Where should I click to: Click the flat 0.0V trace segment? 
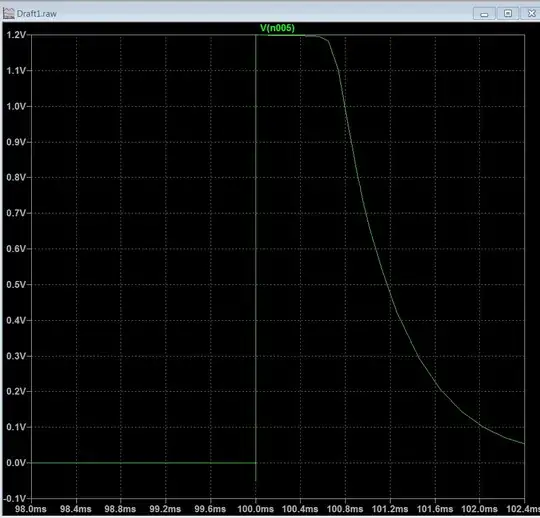tap(143, 463)
